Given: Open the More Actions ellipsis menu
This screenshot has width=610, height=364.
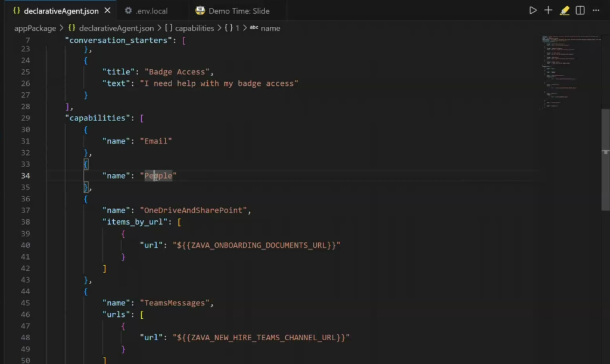Looking at the screenshot, I should coord(596,11).
